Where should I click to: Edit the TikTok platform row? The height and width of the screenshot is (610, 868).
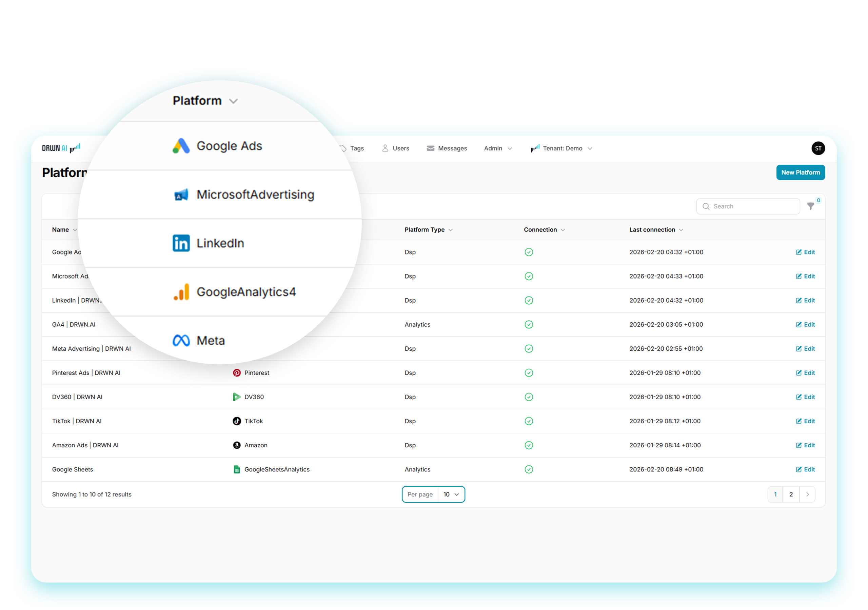point(805,421)
